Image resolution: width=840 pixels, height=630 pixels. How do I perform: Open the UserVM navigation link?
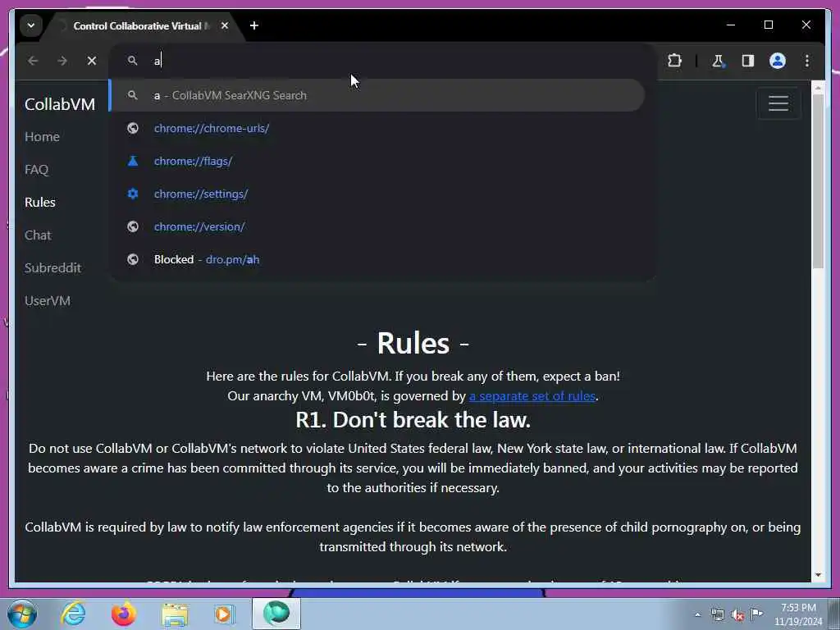[x=47, y=300]
